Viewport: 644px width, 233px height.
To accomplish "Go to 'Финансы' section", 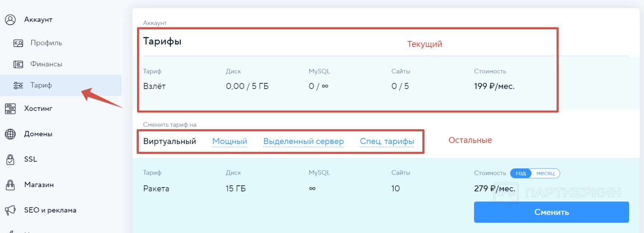I will click(46, 64).
